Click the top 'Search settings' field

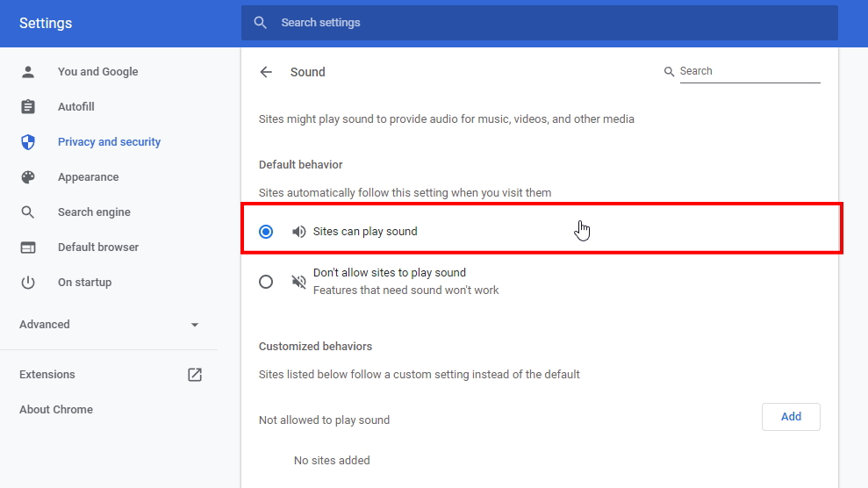[539, 23]
